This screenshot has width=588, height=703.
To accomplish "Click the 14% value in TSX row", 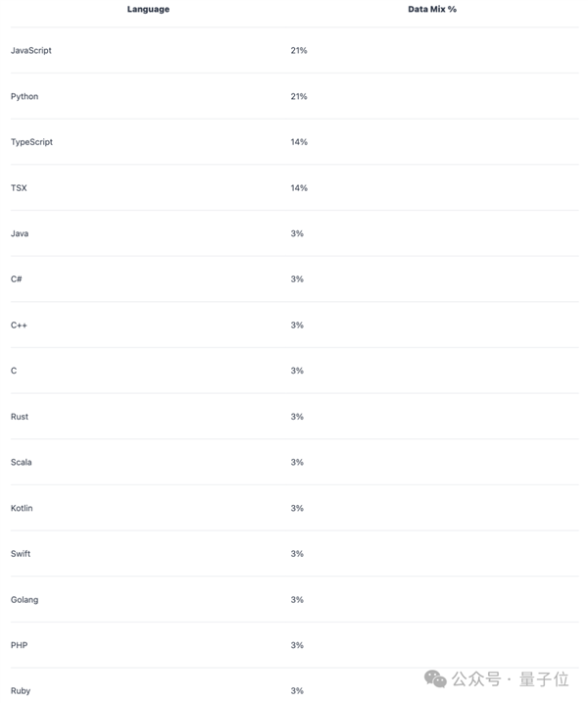I will click(299, 187).
